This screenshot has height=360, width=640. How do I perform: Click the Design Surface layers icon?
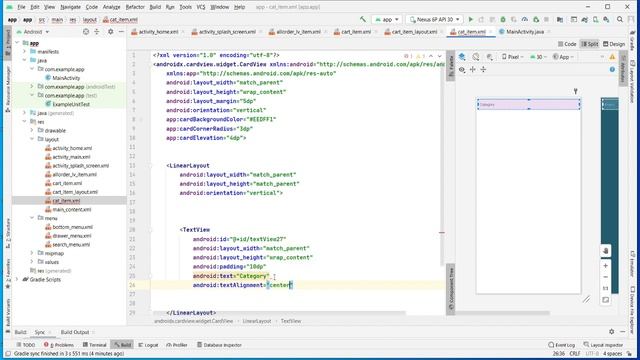pos(462,57)
